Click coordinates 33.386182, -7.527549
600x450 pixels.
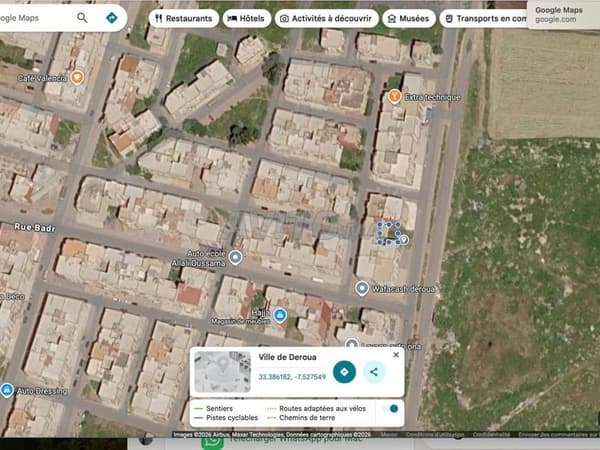[292, 377]
